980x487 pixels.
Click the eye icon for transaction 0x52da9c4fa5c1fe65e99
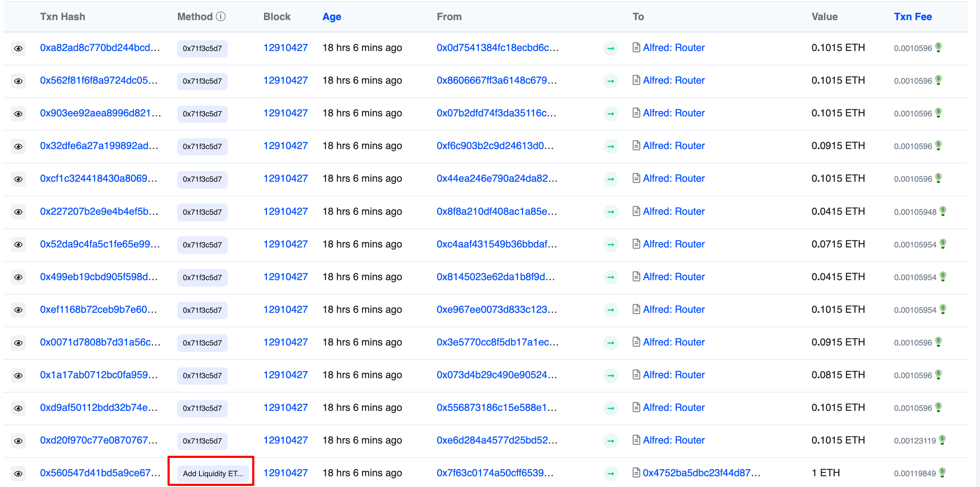pyautogui.click(x=18, y=245)
